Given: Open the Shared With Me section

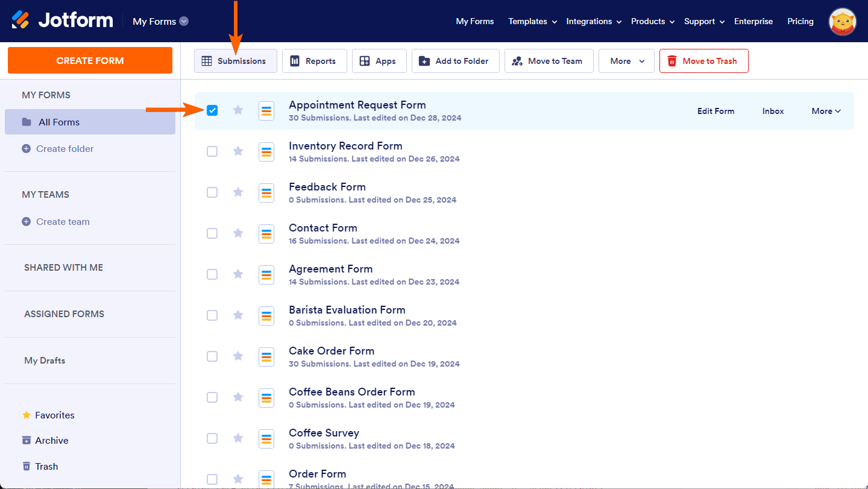Looking at the screenshot, I should tap(64, 267).
